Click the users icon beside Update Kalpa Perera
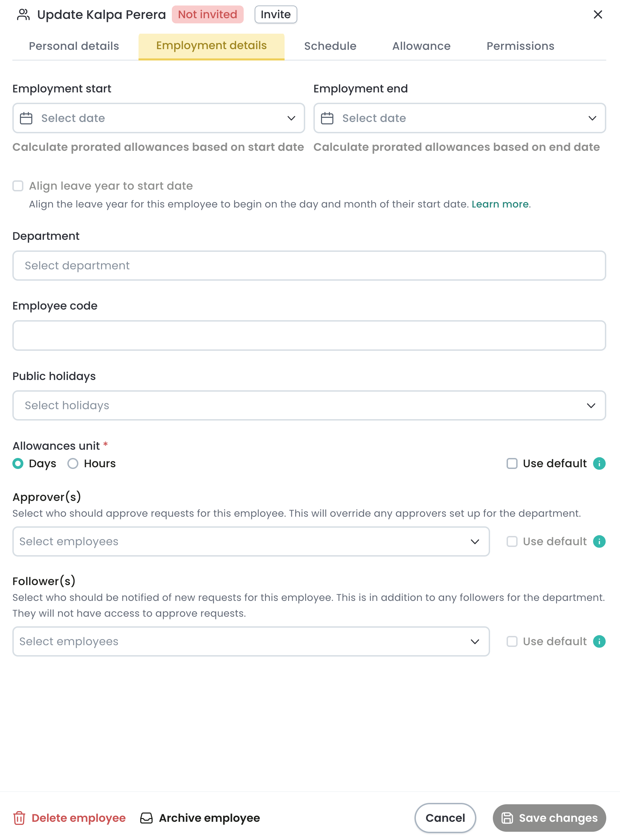The image size is (620, 840). [x=23, y=15]
